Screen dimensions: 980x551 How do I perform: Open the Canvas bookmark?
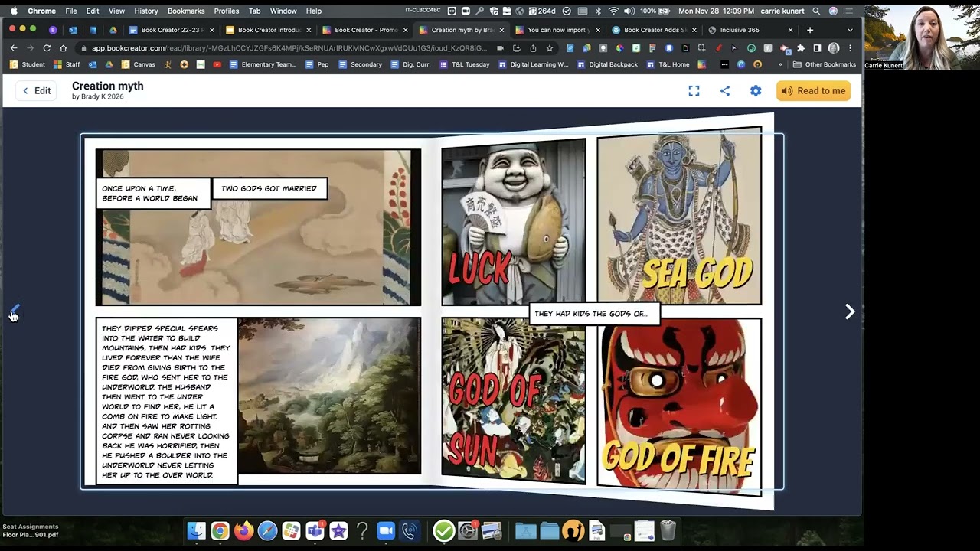pyautogui.click(x=139, y=64)
